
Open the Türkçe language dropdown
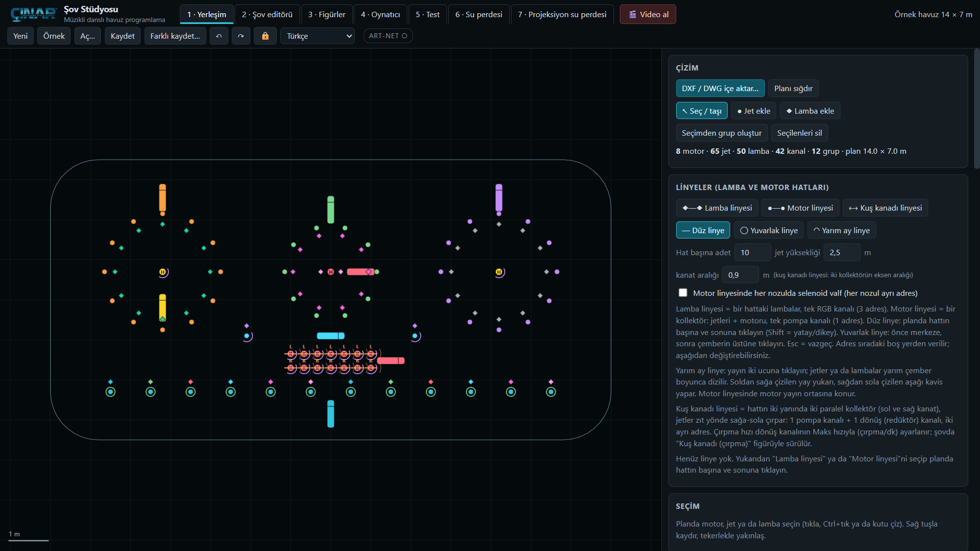tap(318, 36)
